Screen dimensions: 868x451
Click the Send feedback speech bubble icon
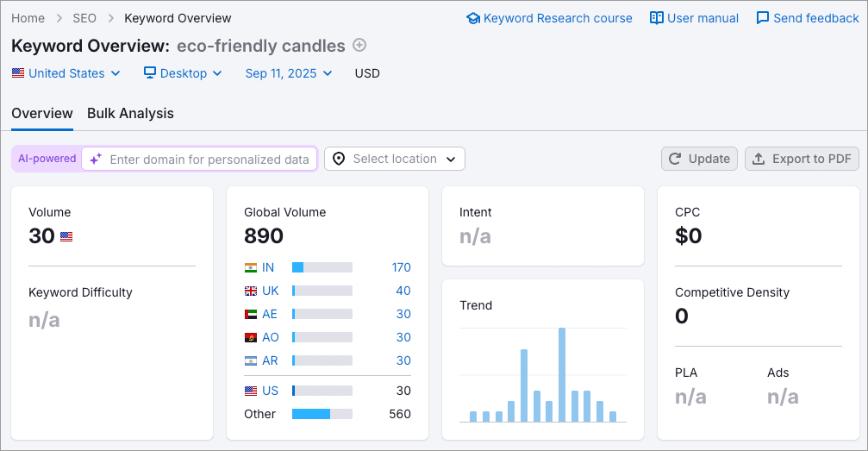click(763, 18)
